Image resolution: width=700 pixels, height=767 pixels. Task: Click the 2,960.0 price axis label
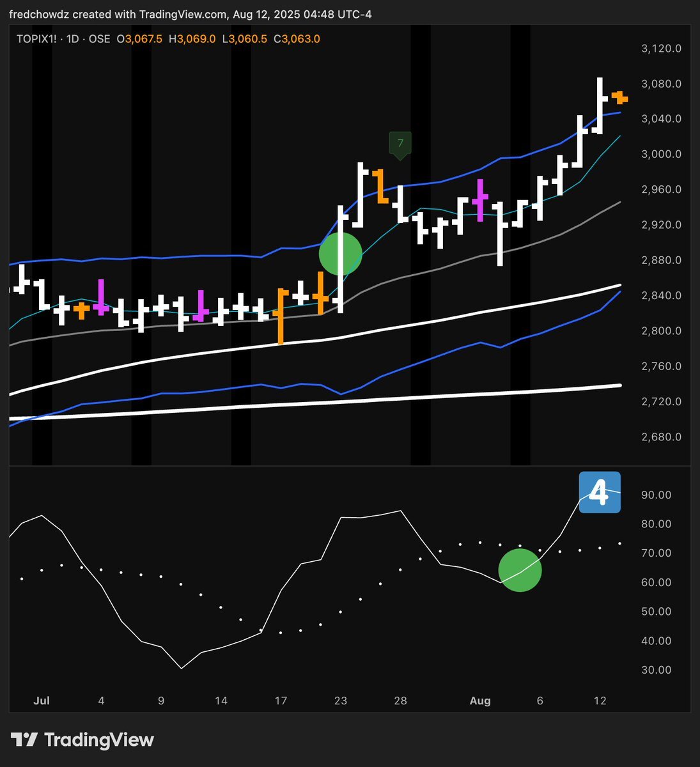pos(661,190)
